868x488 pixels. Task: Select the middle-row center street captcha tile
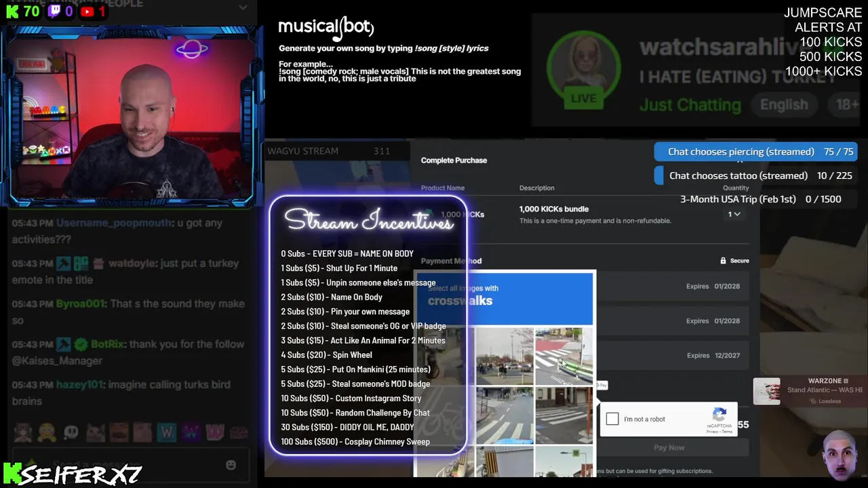(x=505, y=415)
